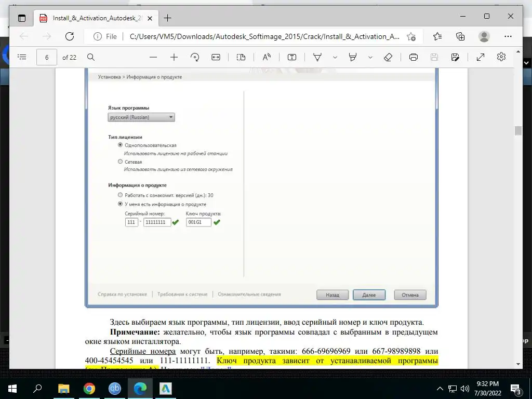Enter PDF full screen mode
The image size is (532, 399).
[481, 57]
